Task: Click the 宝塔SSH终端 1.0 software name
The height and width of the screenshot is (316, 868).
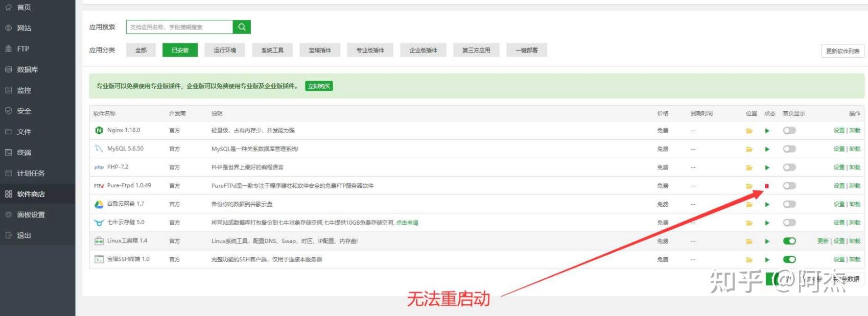Action: tap(128, 259)
